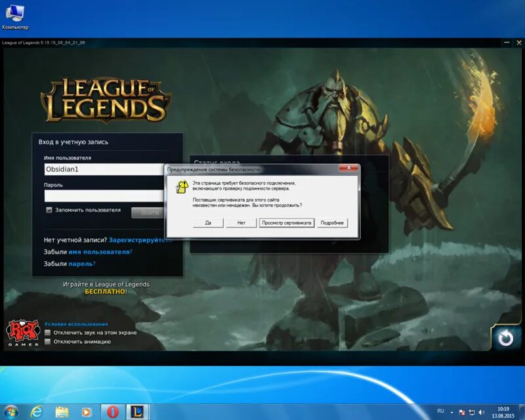Click the Пароль password field

coord(104,196)
